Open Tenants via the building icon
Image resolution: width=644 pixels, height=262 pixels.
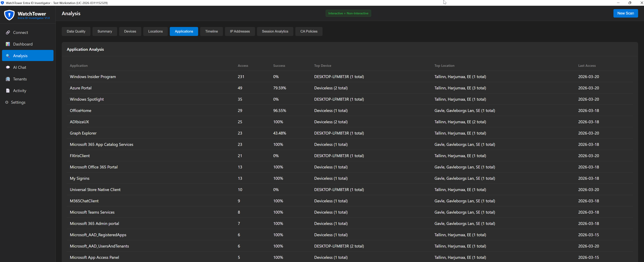coord(8,79)
